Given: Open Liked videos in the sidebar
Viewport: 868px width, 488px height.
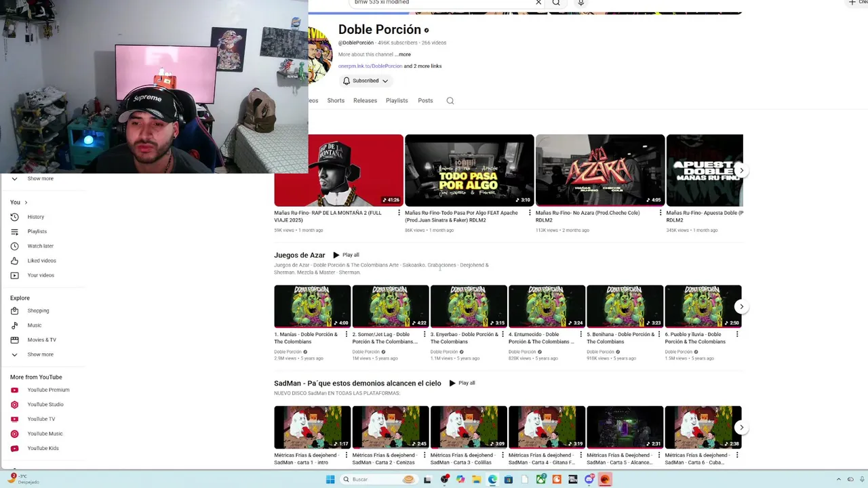Looking at the screenshot, I should coord(41,260).
